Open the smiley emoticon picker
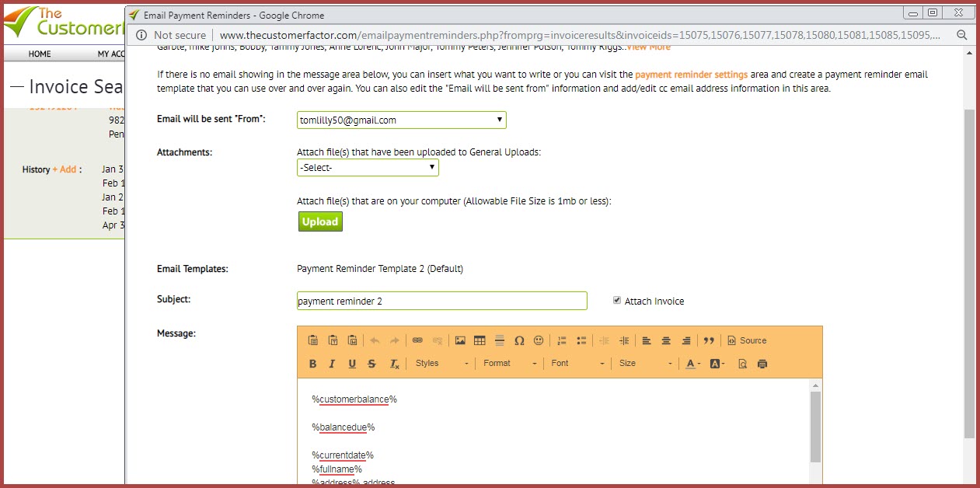Image resolution: width=980 pixels, height=488 pixels. point(539,340)
